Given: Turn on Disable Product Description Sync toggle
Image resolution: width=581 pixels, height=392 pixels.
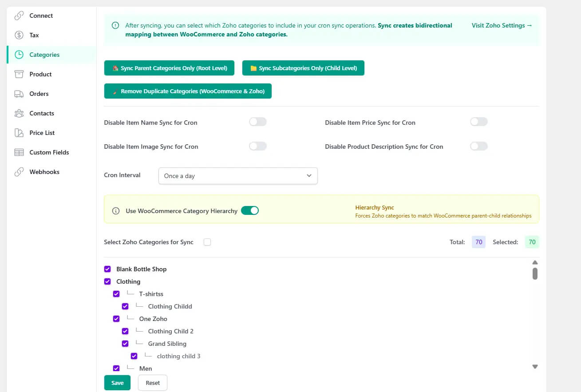Looking at the screenshot, I should click(478, 146).
